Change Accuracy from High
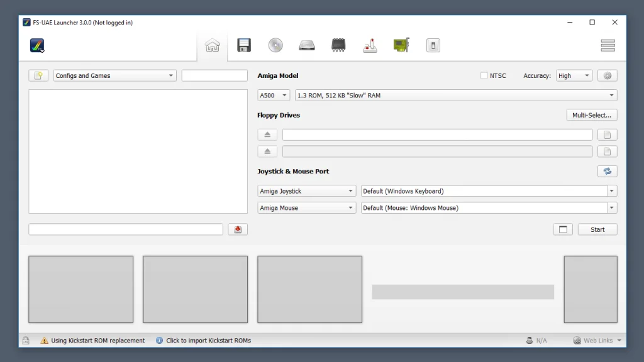This screenshot has height=362, width=644. pos(574,75)
